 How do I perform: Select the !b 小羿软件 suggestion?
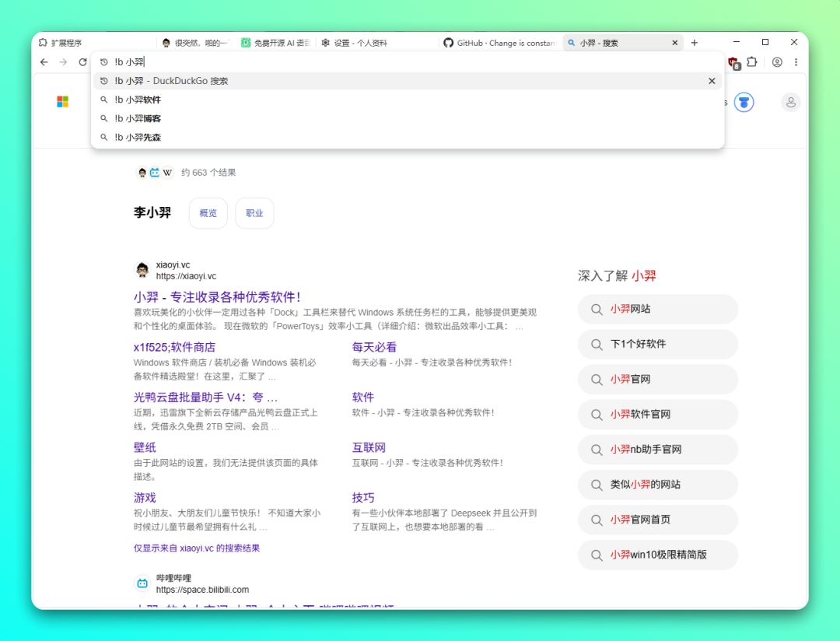click(x=407, y=100)
